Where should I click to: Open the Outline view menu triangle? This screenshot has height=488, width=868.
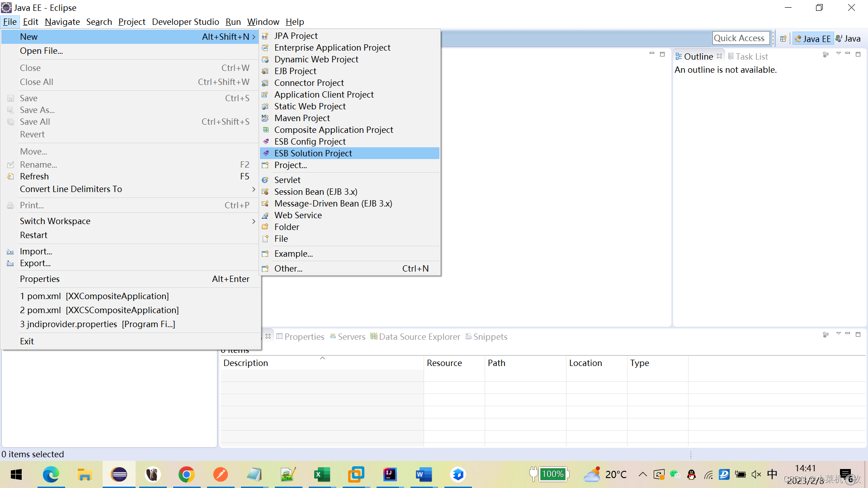[838, 54]
